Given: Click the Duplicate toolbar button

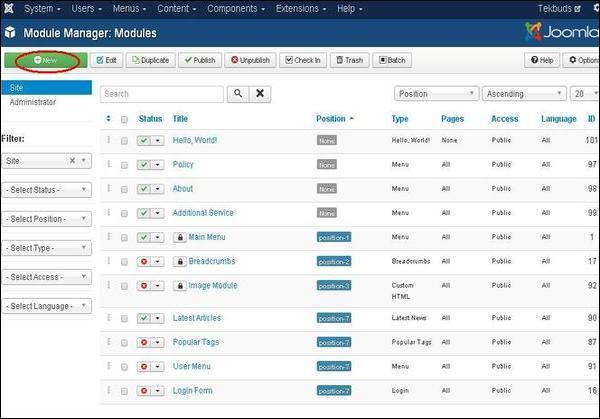Looking at the screenshot, I should [x=151, y=60].
